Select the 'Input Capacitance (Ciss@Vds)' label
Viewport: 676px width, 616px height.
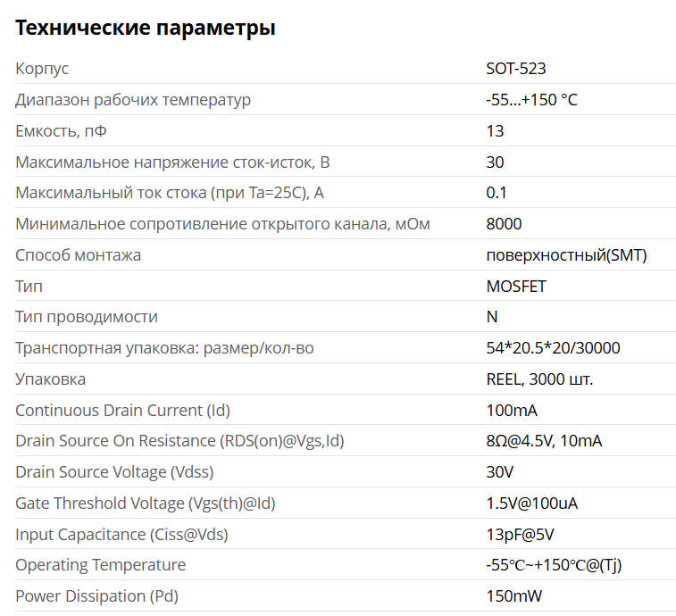point(121,535)
